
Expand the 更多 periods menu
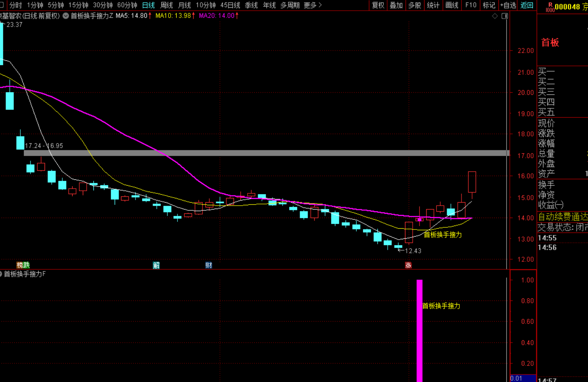[313, 5]
